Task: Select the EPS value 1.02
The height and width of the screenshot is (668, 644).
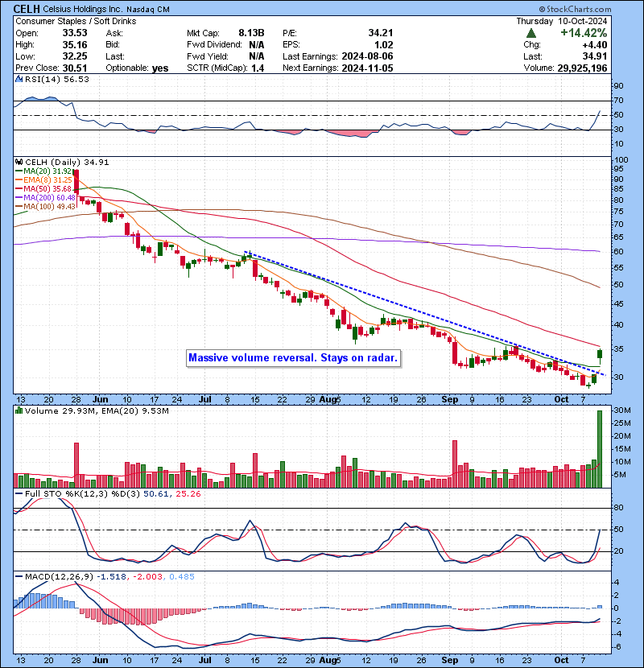Action: click(x=383, y=45)
